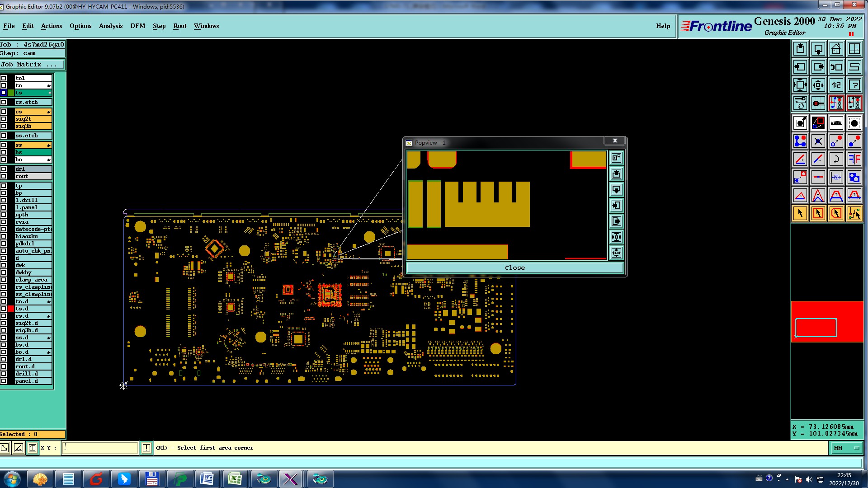
Task: Click the expand mark on ts layer
Action: (x=50, y=93)
